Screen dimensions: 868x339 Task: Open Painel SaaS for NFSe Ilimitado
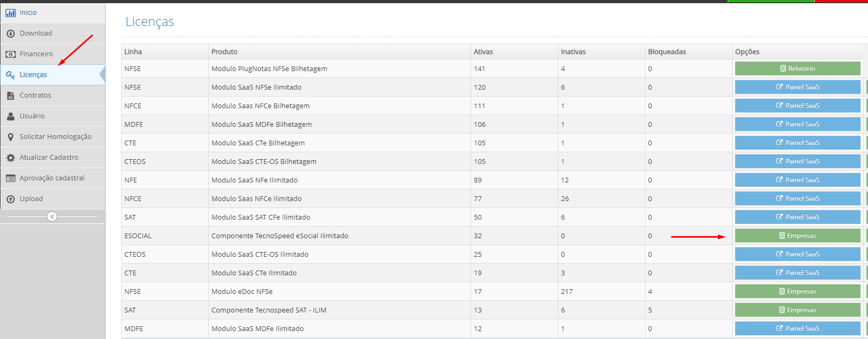797,87
